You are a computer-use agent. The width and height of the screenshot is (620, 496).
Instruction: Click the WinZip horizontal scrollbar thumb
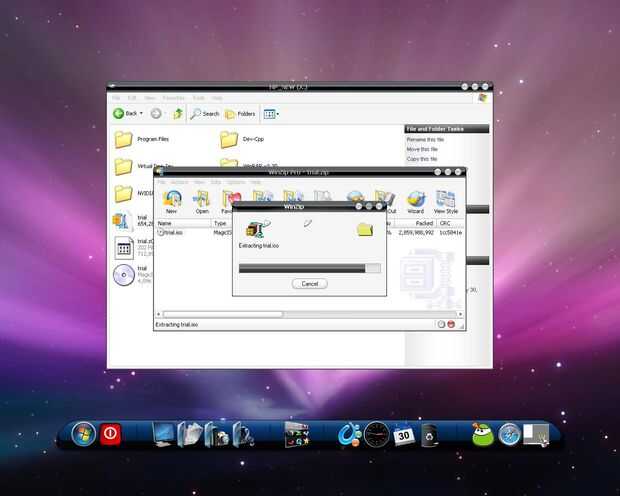pyautogui.click(x=223, y=314)
